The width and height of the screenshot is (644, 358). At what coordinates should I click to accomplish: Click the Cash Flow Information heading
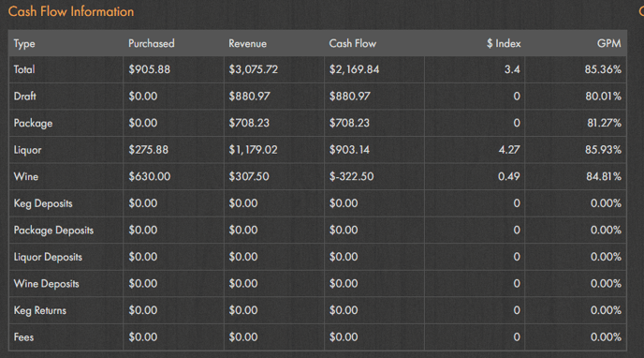(71, 11)
